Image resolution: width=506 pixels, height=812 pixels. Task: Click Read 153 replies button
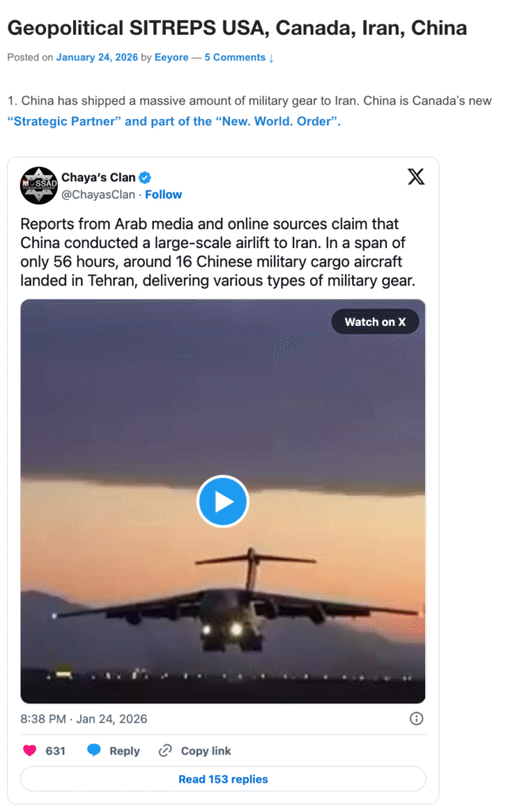coord(223,779)
